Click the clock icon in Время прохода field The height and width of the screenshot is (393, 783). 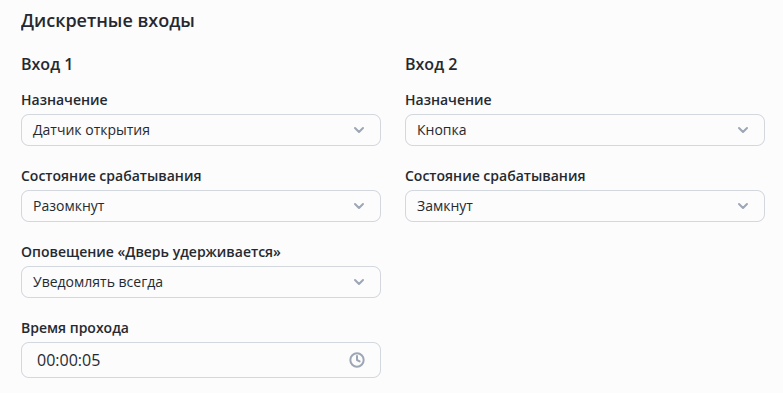(357, 360)
